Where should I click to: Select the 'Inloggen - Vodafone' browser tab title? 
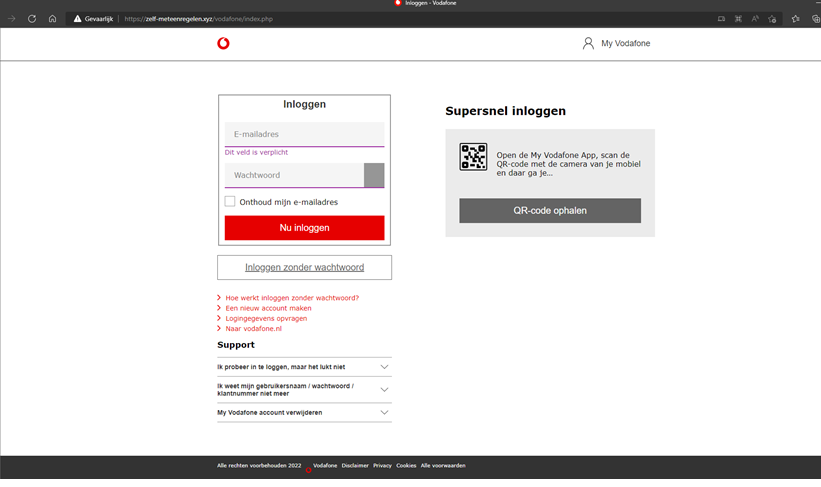(x=430, y=3)
